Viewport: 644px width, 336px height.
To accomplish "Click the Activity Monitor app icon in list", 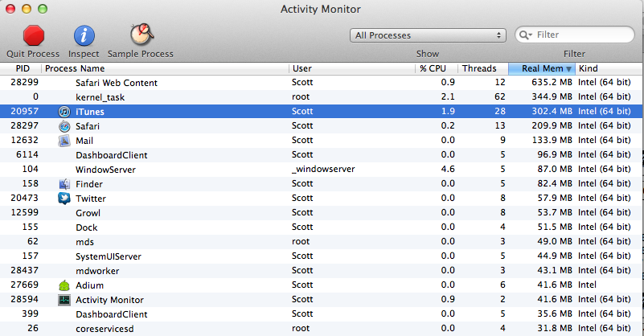I will 64,300.
